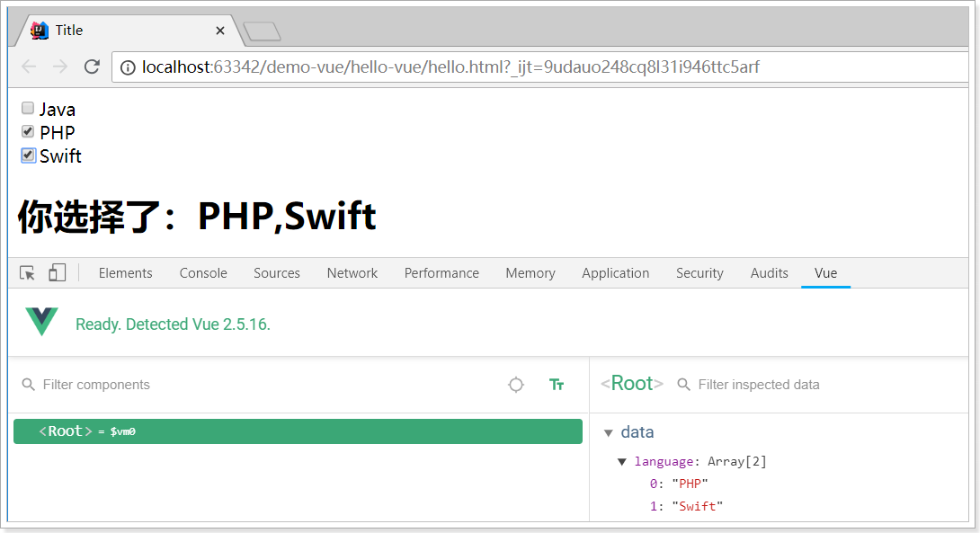Open the Elements tab
980x533 pixels.
coord(126,273)
